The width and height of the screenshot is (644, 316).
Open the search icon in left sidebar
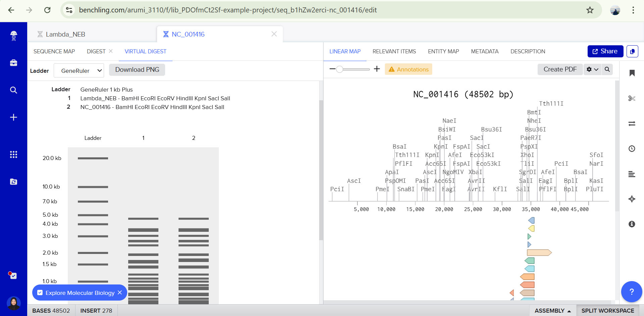(13, 90)
